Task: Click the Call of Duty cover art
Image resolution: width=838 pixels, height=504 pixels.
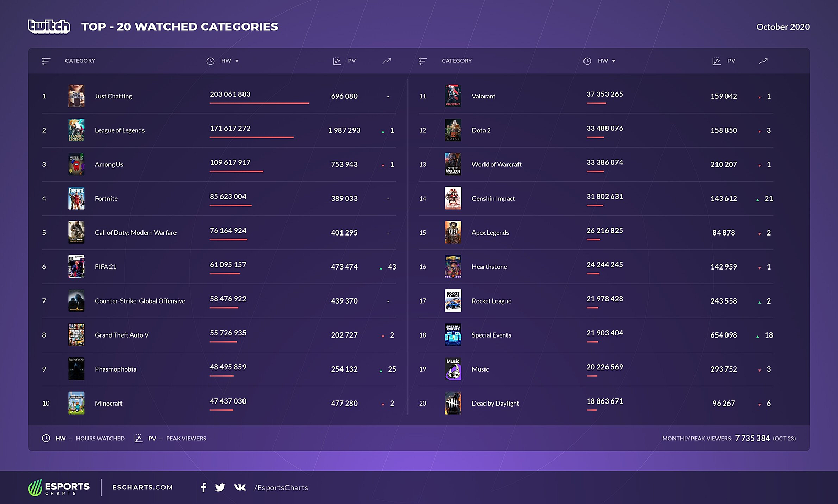Action: pos(76,232)
